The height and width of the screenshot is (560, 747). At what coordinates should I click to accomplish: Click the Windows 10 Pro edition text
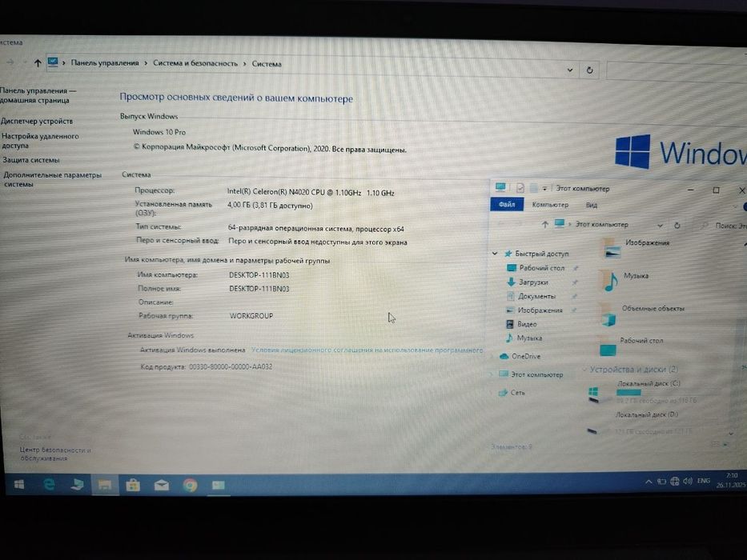tap(159, 132)
